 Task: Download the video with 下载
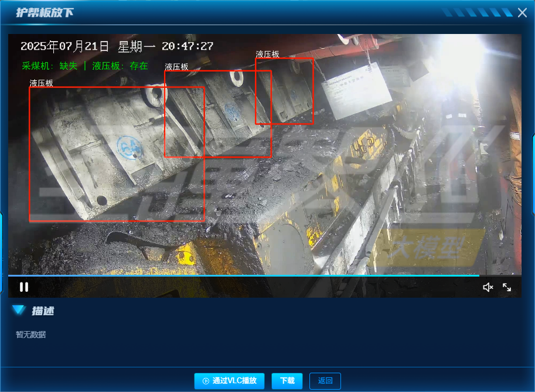click(287, 381)
